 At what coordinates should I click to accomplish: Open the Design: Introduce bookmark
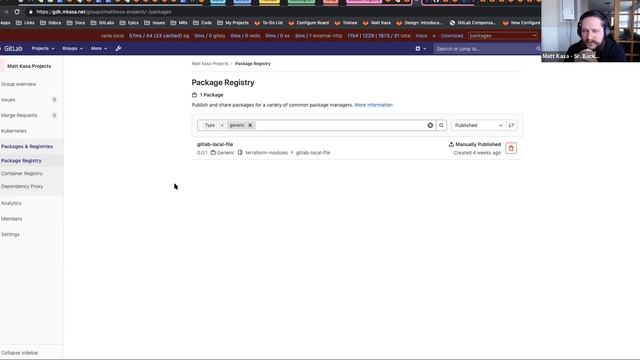pyautogui.click(x=420, y=23)
